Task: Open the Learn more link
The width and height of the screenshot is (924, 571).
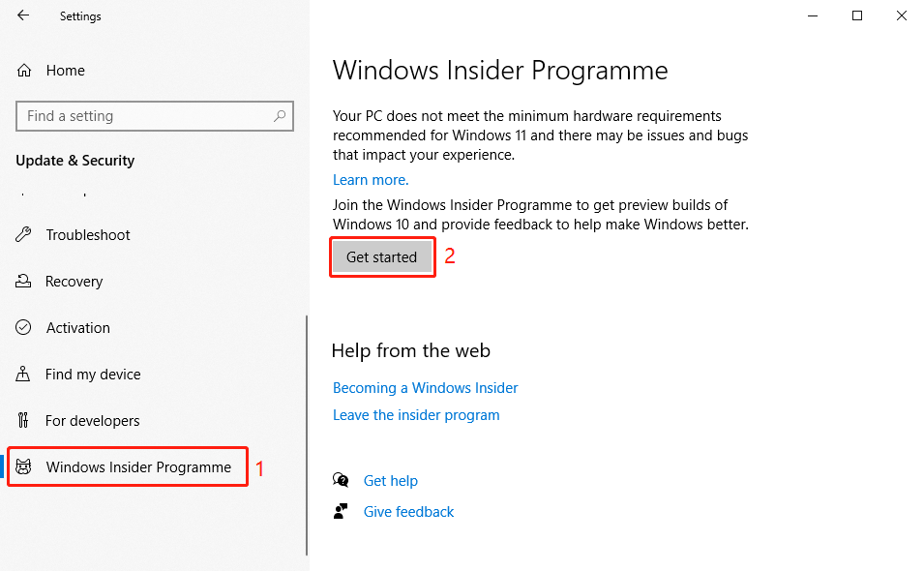Action: [370, 179]
